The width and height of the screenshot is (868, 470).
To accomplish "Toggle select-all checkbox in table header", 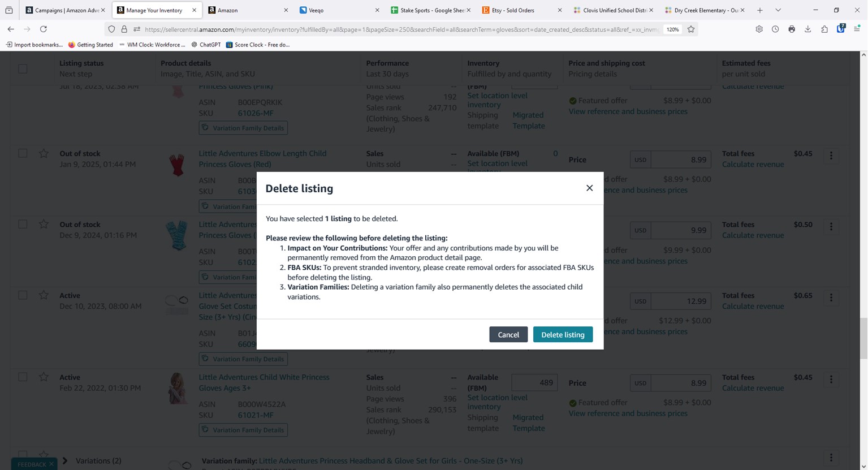I will [x=23, y=68].
